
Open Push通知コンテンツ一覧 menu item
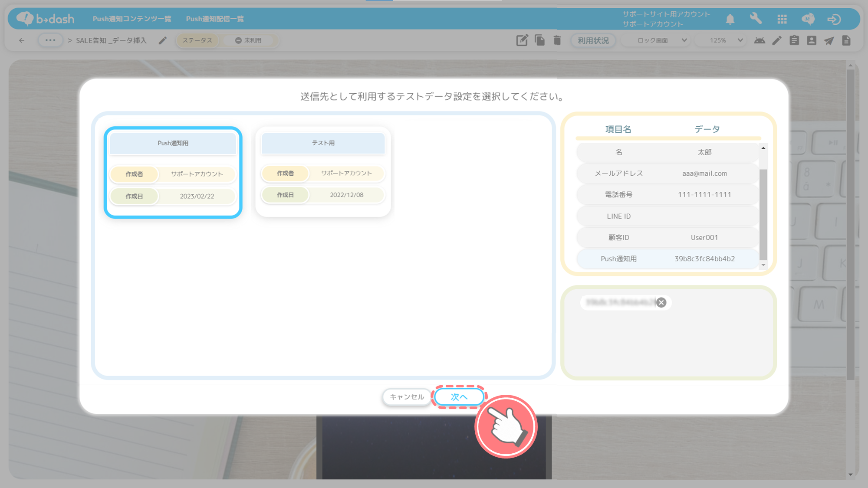(x=132, y=19)
